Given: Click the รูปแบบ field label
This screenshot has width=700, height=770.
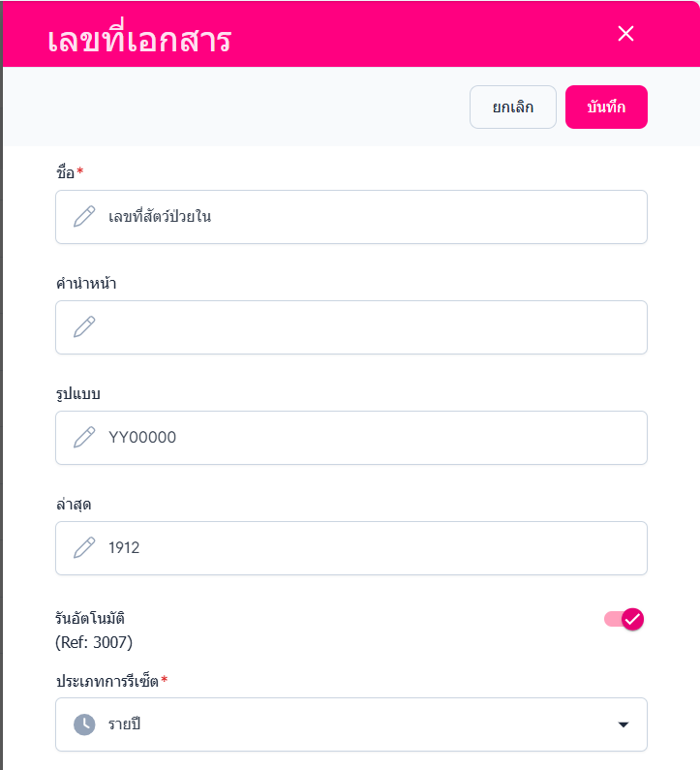Looking at the screenshot, I should pyautogui.click(x=78, y=394).
